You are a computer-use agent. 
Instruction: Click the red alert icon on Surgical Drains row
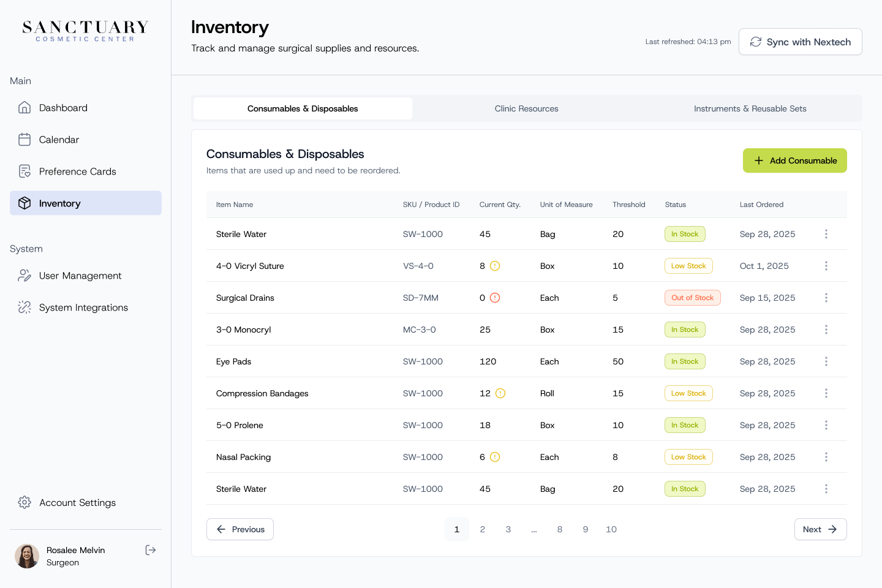[495, 298]
